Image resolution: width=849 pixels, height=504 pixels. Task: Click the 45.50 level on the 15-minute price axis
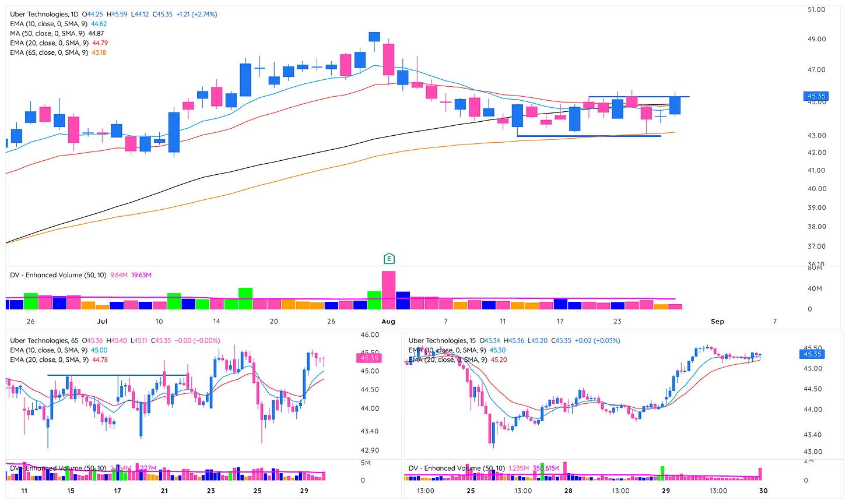tap(813, 347)
